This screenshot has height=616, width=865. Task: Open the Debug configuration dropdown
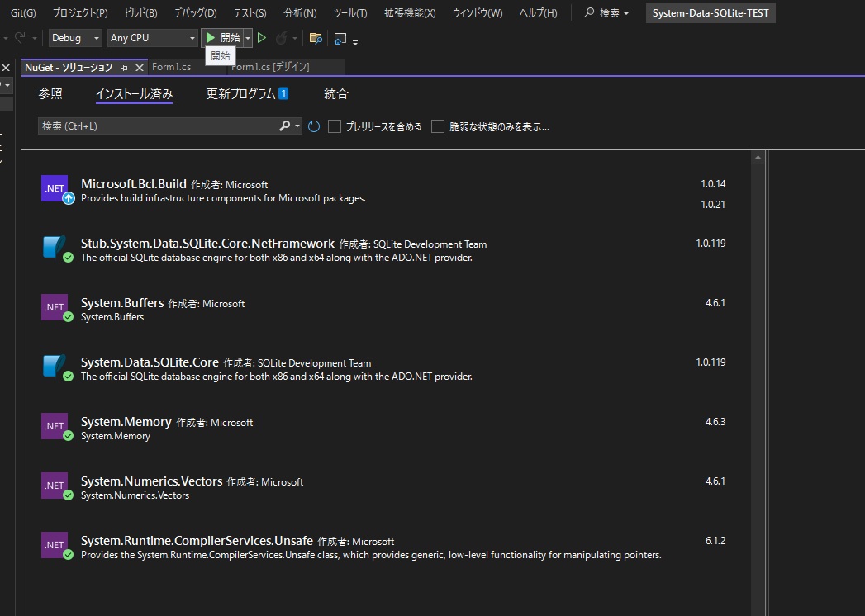[x=75, y=38]
